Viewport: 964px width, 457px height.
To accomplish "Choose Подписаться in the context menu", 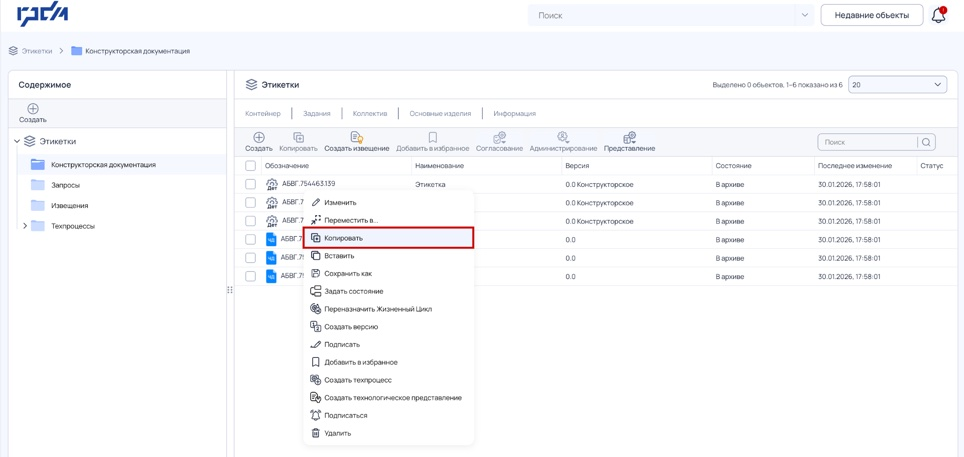I will pyautogui.click(x=389, y=415).
